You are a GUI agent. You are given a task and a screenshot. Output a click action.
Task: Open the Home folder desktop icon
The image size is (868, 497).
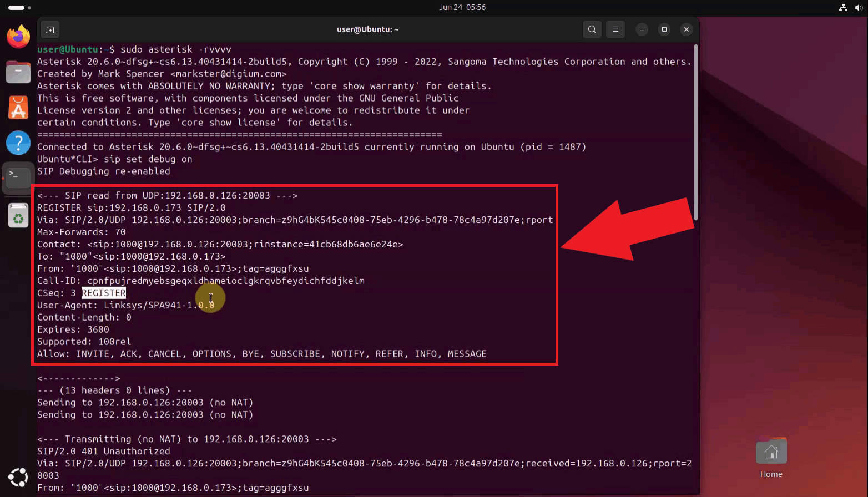[x=771, y=458]
